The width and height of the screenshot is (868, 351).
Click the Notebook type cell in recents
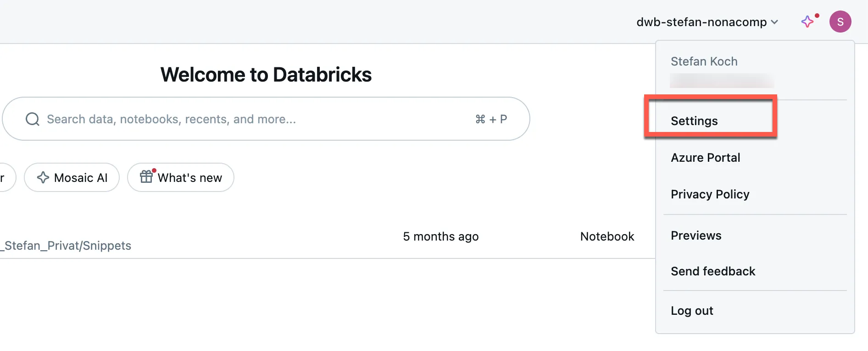click(x=607, y=236)
